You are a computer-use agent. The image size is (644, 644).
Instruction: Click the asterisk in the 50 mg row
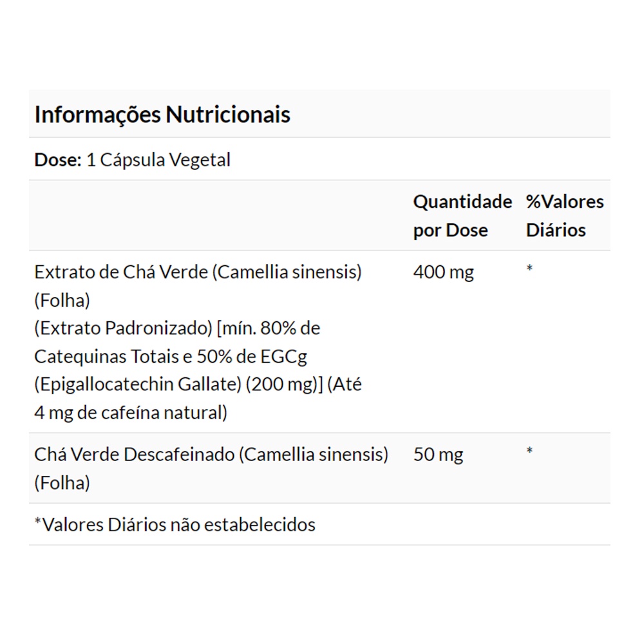pos(529,451)
